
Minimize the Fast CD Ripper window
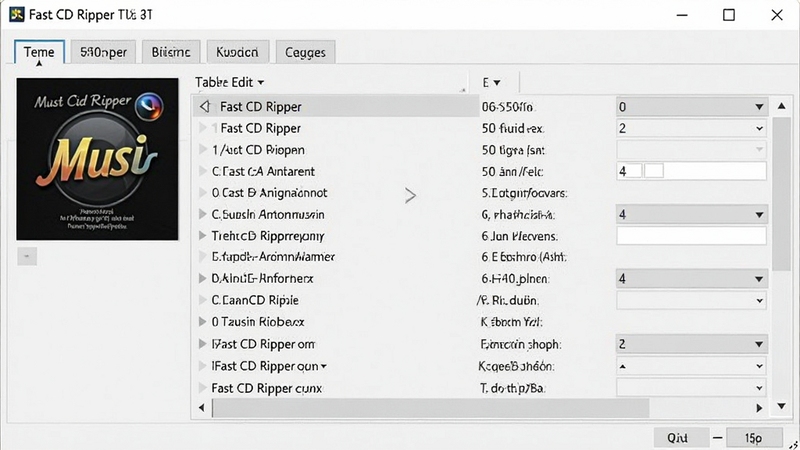(682, 15)
